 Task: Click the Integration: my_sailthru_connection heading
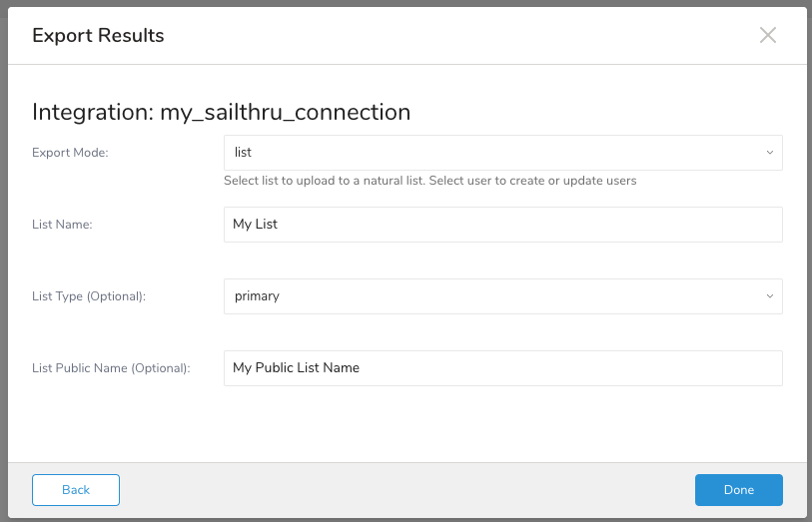click(221, 112)
